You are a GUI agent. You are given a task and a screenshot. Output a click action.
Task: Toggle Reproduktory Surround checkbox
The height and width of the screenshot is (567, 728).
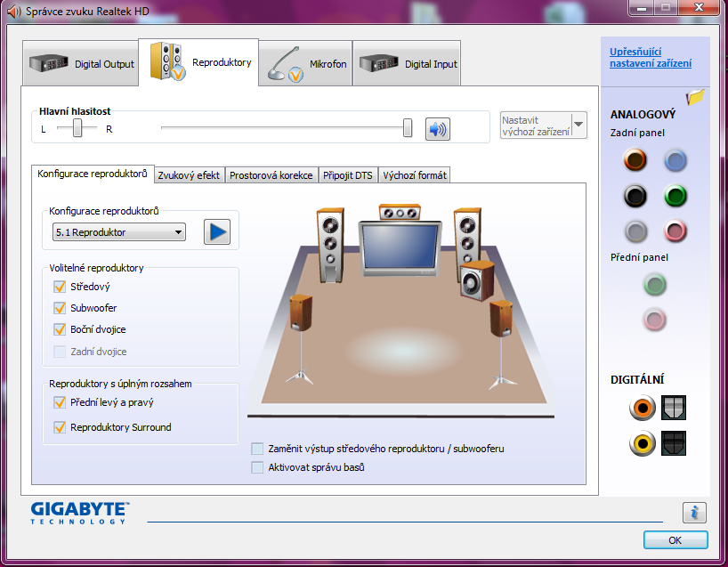tap(60, 427)
